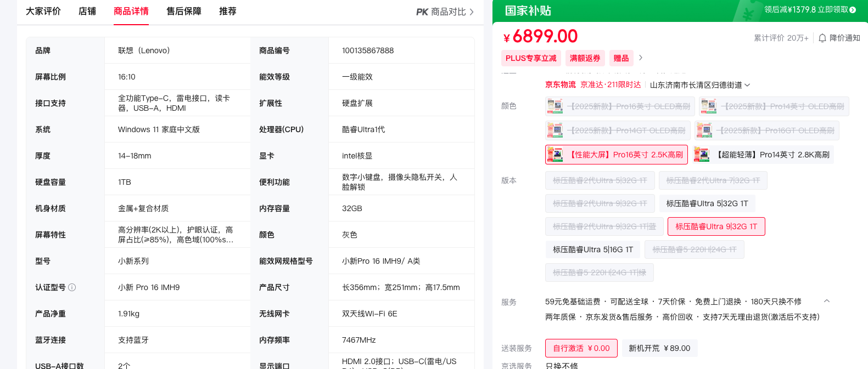
Task: Click the info icon beside 认证型号
Action: click(x=72, y=287)
